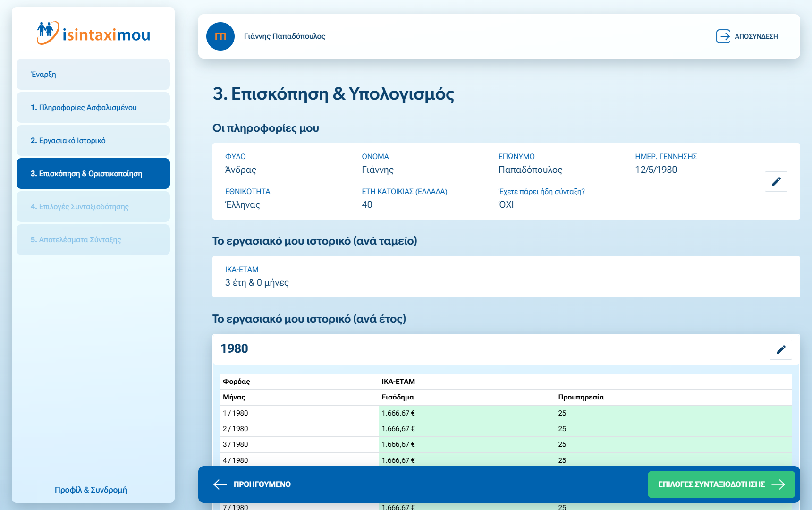This screenshot has height=510, width=812.
Task: Go to the Έναρξη step
Action: (93, 75)
